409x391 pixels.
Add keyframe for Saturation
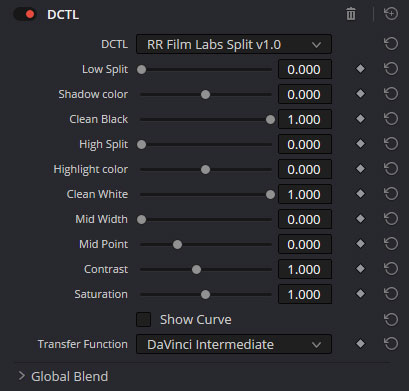point(360,294)
